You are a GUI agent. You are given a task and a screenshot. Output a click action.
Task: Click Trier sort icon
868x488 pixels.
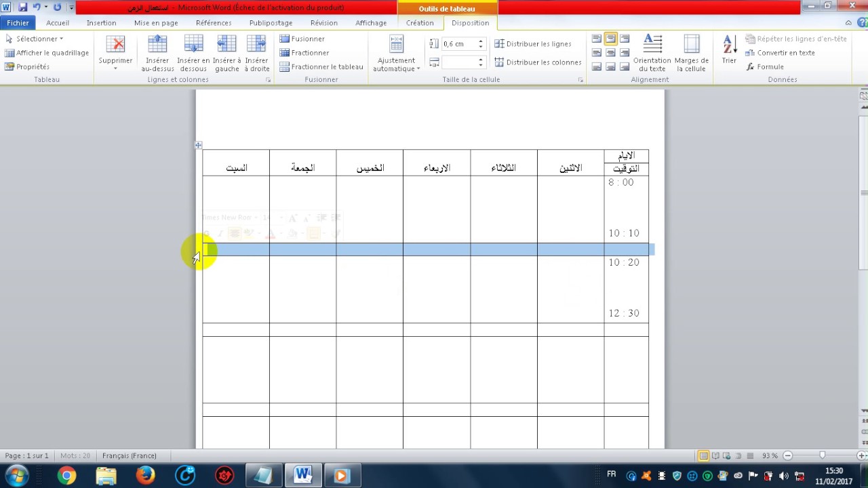point(729,45)
